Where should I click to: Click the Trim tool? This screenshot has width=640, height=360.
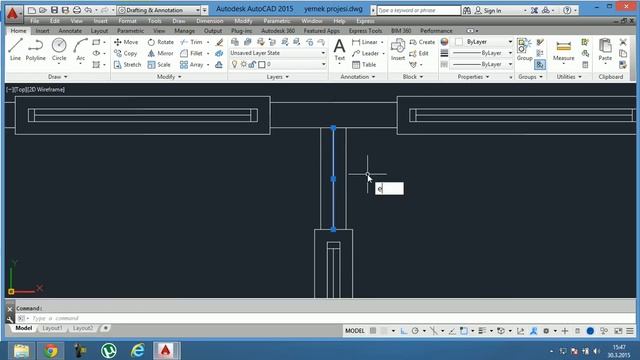coord(192,42)
